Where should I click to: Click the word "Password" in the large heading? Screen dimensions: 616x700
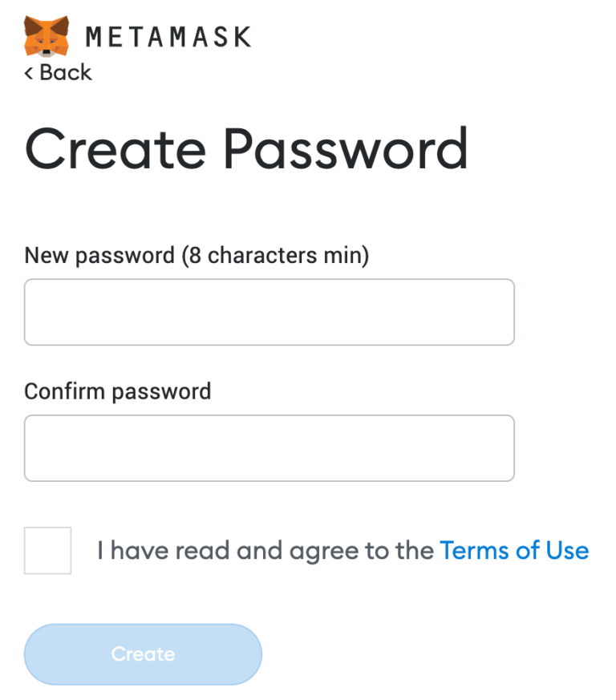[x=345, y=149]
